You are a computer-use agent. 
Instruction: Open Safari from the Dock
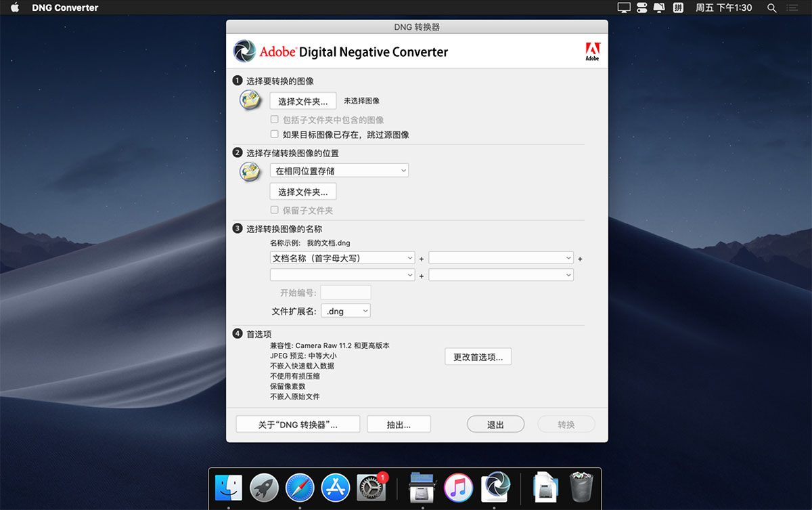pos(299,487)
